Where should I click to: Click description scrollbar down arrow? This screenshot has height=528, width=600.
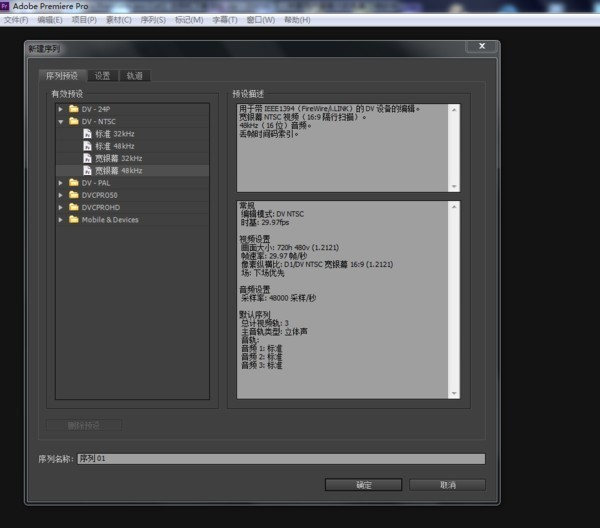(x=454, y=186)
